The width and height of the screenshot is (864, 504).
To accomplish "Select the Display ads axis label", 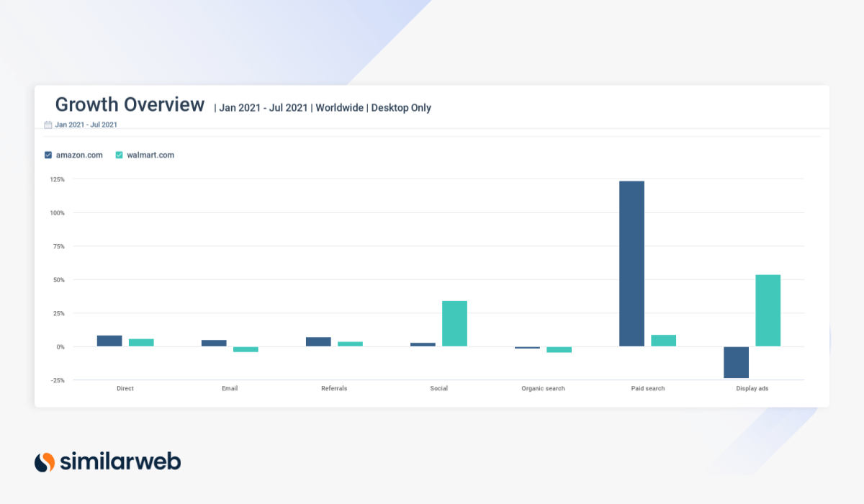I will 752,388.
